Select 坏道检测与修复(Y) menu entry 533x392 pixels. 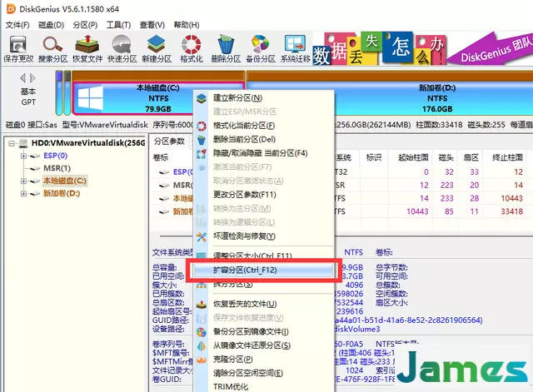pos(263,236)
